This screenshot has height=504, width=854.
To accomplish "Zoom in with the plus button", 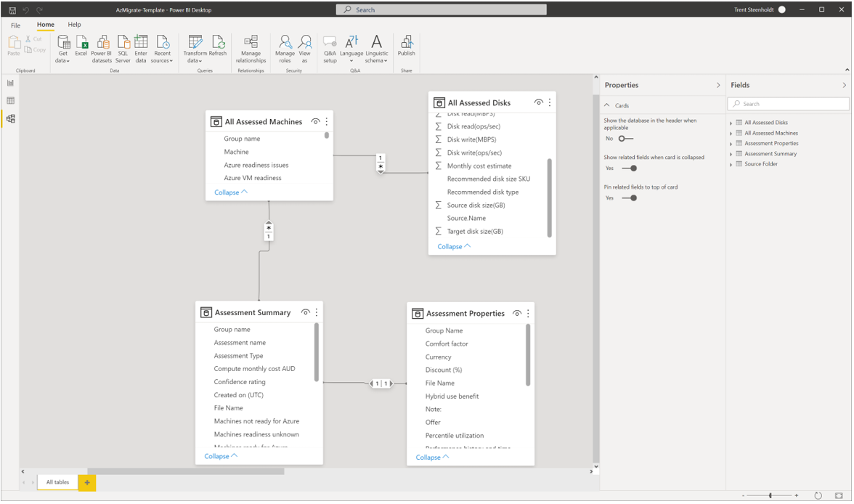I will [796, 495].
